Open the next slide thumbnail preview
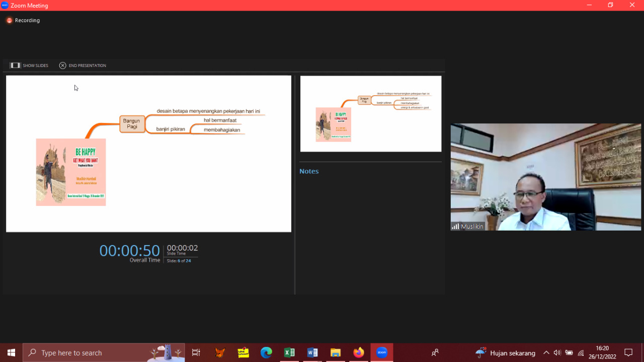 [371, 114]
